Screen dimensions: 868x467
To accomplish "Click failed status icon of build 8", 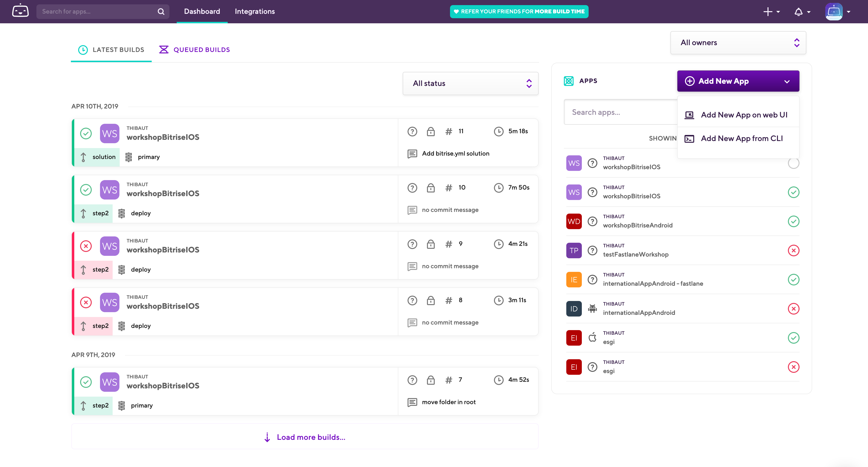I will click(x=86, y=302).
